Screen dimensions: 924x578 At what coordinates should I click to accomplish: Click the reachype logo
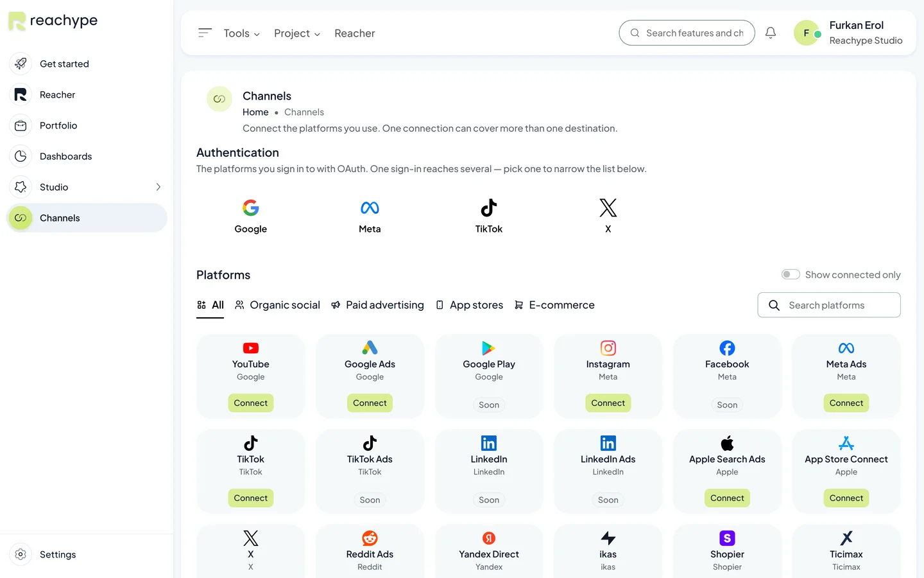click(x=53, y=21)
